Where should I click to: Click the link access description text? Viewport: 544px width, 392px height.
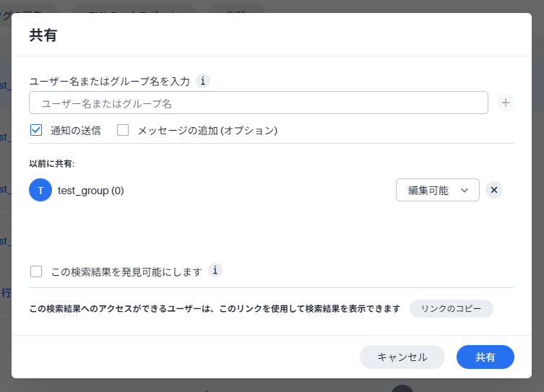[215, 309]
